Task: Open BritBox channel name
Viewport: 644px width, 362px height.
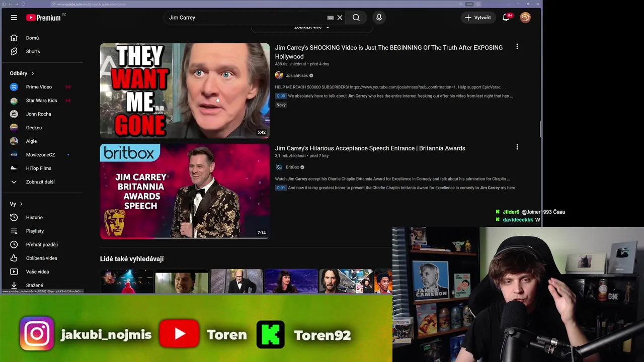Action: (292, 167)
